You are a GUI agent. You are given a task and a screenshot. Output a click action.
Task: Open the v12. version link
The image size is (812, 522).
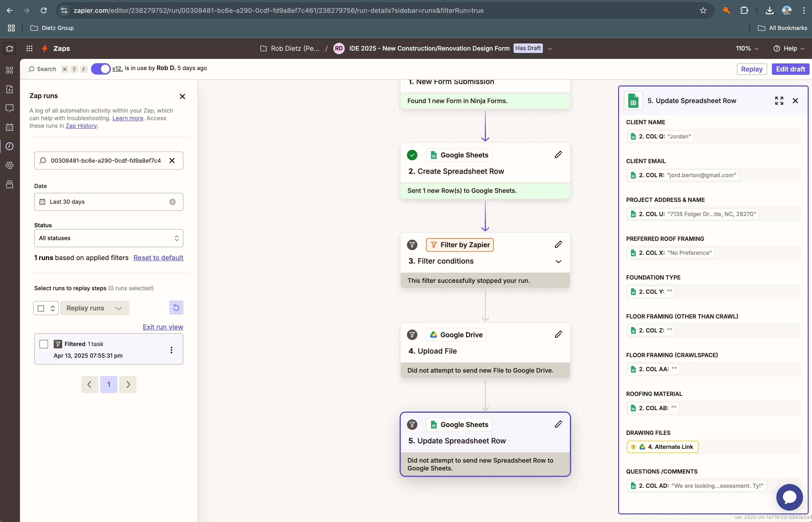click(x=117, y=68)
